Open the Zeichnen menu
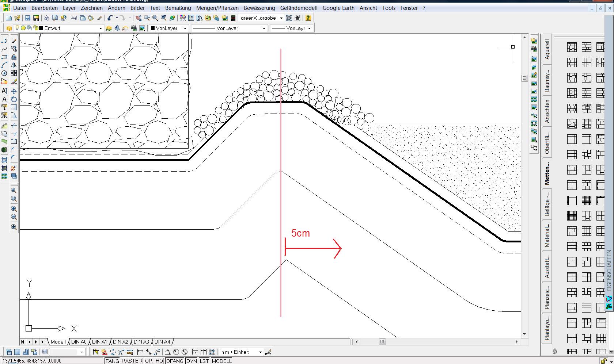The height and width of the screenshot is (364, 614). coord(92,8)
